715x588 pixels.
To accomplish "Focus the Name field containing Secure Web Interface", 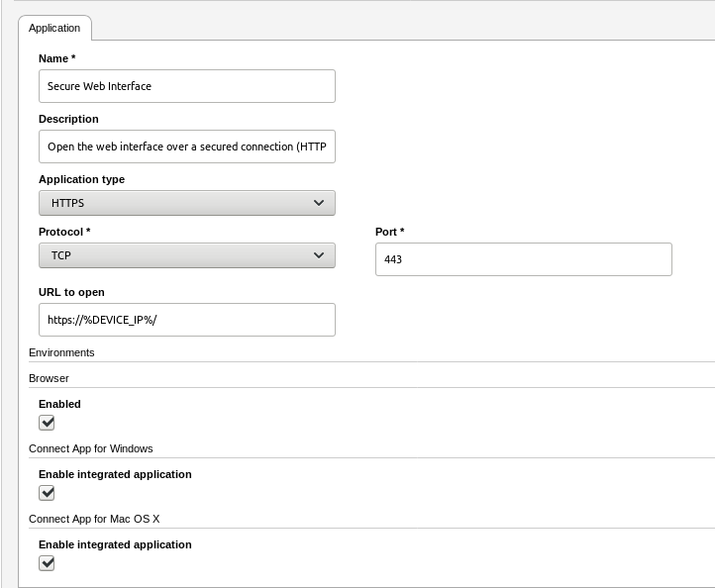I will [x=186, y=86].
